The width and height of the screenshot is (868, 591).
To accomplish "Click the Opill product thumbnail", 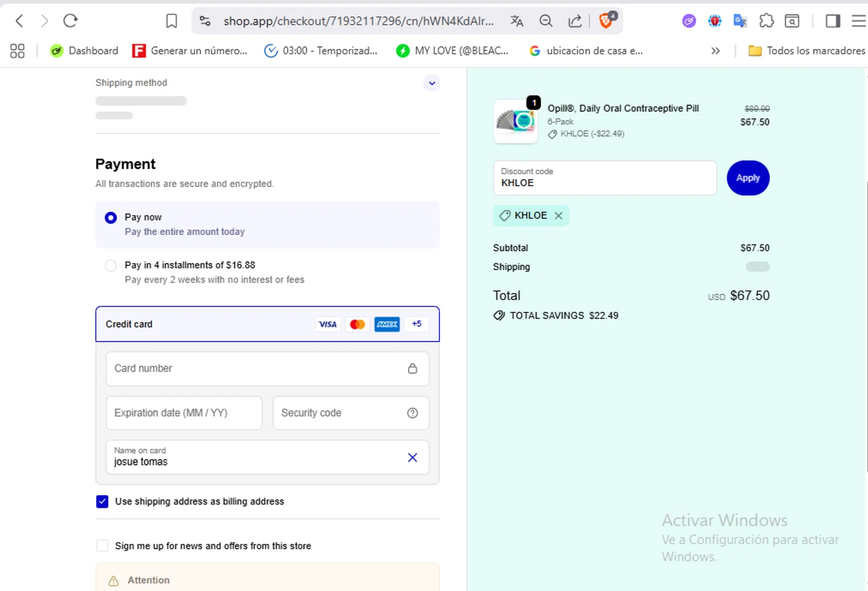I will (516, 121).
